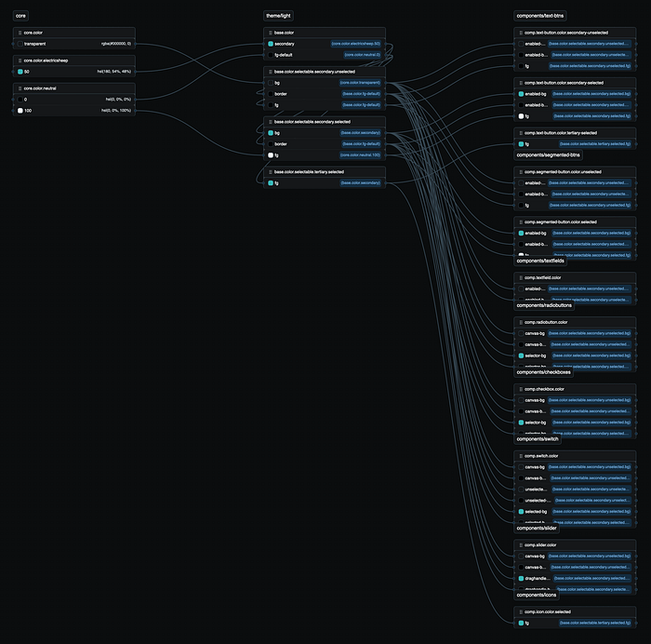Grab drag handle of base.color.selectable.secondary.selected node
651x644 pixels.
[x=270, y=122]
